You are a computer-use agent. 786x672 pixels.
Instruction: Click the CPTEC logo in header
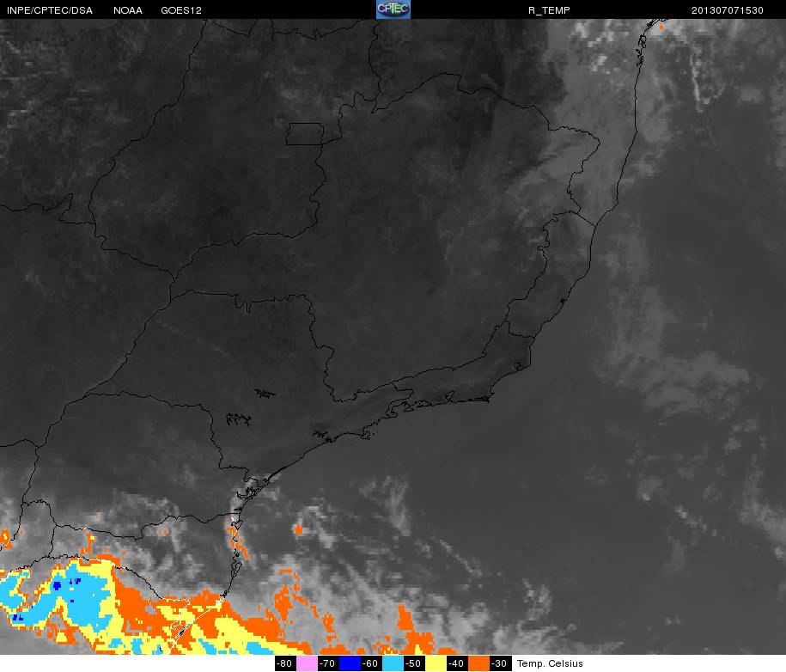pos(393,9)
